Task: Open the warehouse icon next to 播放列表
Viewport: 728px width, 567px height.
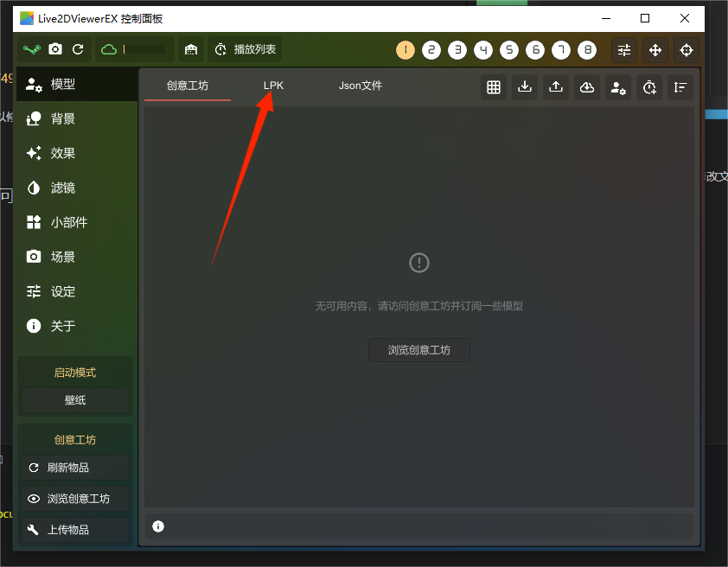Action: click(x=191, y=50)
